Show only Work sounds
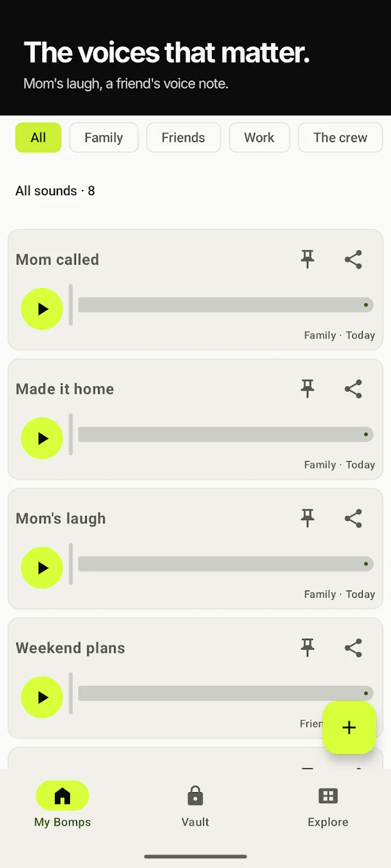 (259, 137)
